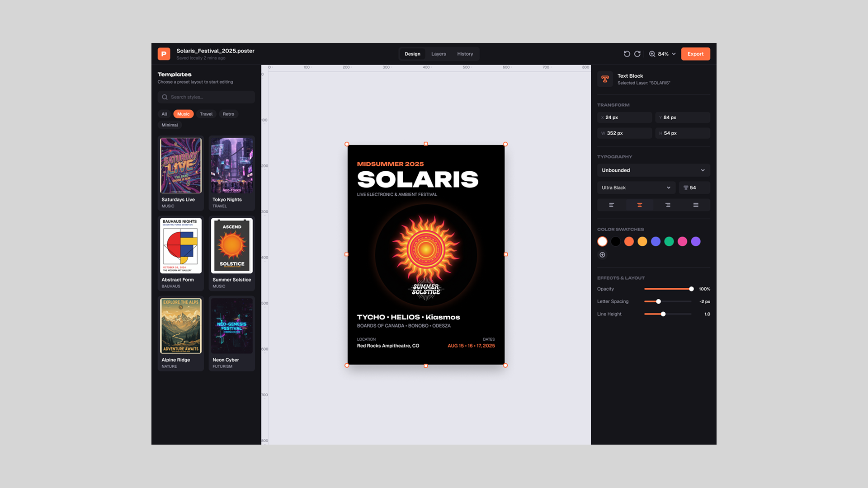
Task: Filter templates by Travel
Action: pos(206,114)
